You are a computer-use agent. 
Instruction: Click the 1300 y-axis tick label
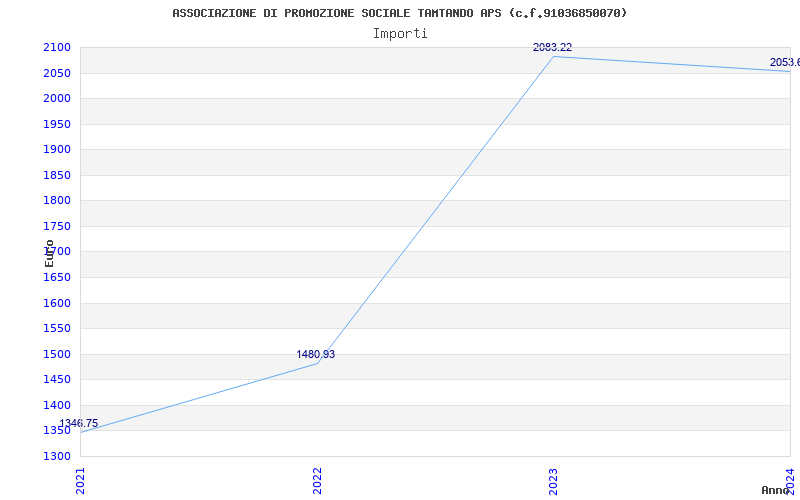[x=57, y=456]
